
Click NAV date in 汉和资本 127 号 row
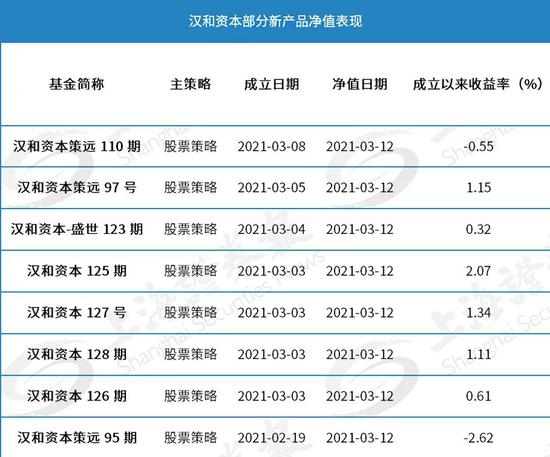click(x=360, y=313)
